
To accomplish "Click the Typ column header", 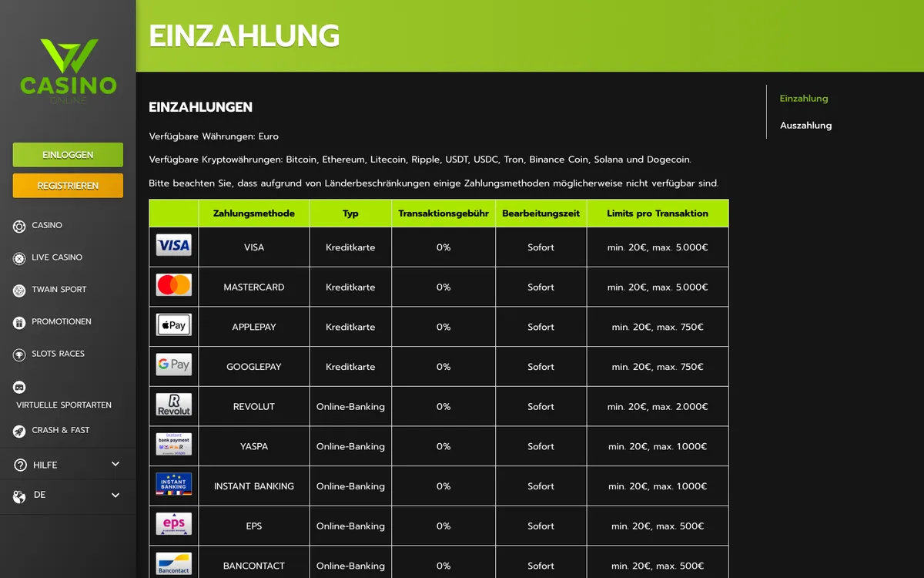I will (x=350, y=213).
